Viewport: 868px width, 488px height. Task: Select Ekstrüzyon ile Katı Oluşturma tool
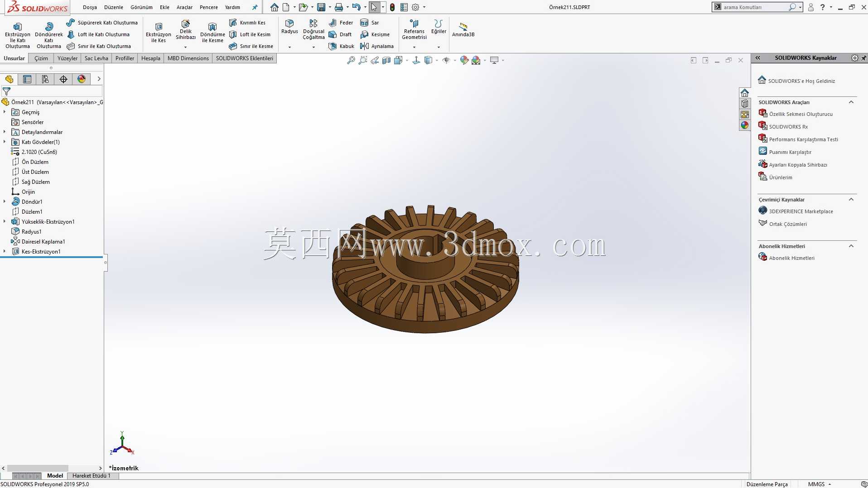click(x=18, y=35)
